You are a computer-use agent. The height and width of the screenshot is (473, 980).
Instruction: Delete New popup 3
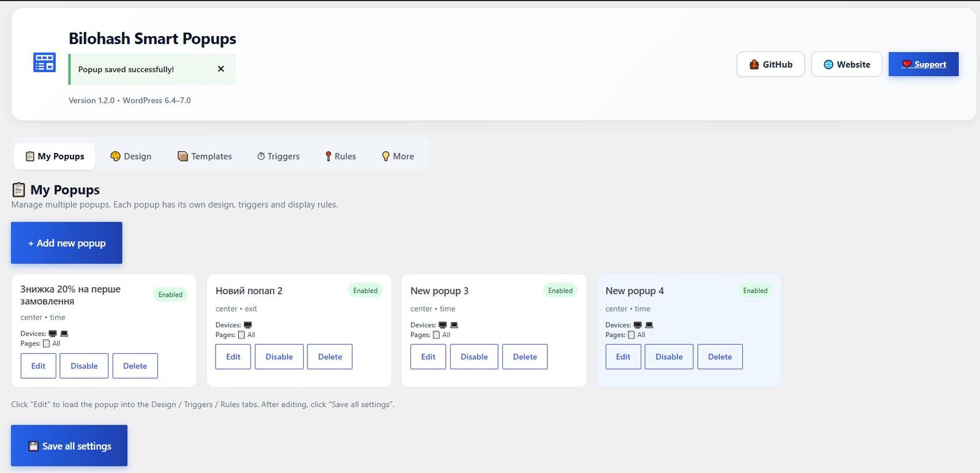(x=525, y=357)
